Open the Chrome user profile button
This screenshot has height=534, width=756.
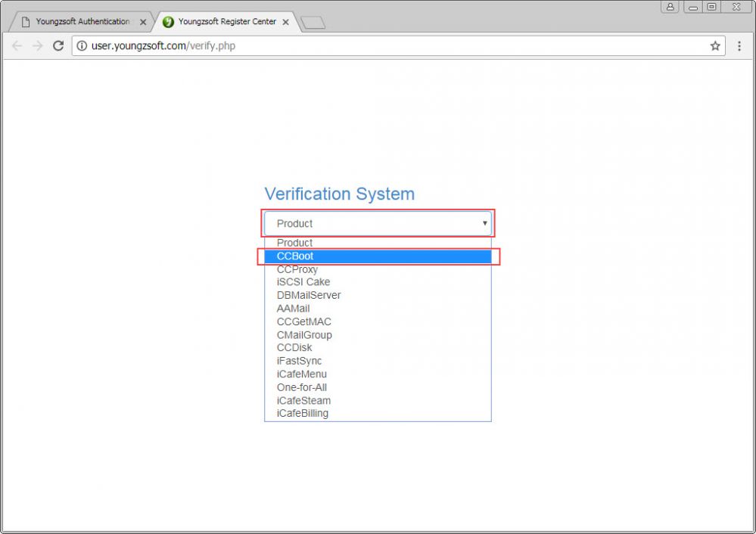(x=670, y=7)
